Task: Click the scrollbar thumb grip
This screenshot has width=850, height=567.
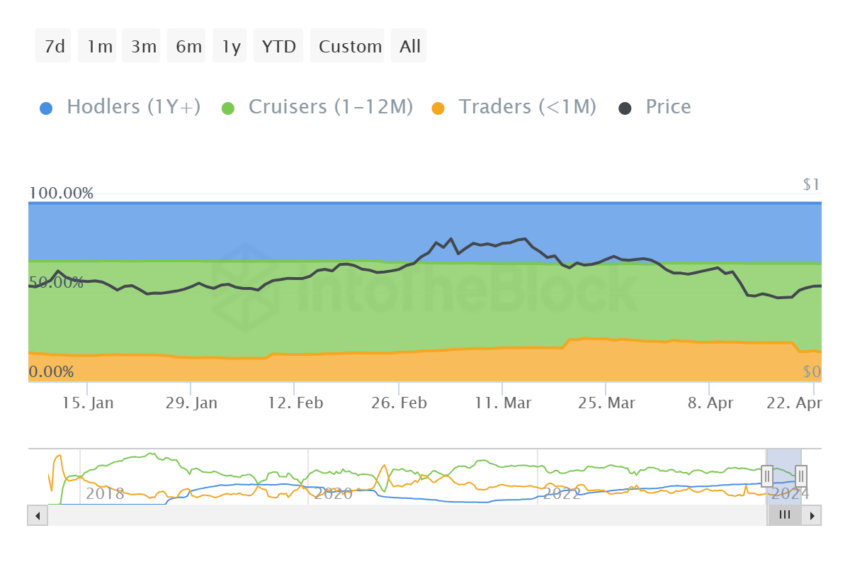Action: coord(785,515)
